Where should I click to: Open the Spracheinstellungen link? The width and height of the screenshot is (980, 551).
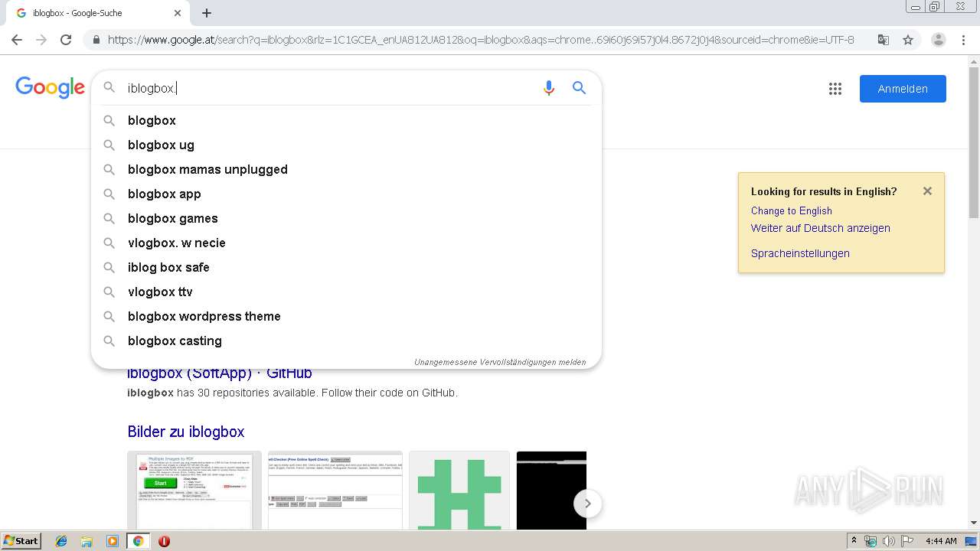click(800, 253)
